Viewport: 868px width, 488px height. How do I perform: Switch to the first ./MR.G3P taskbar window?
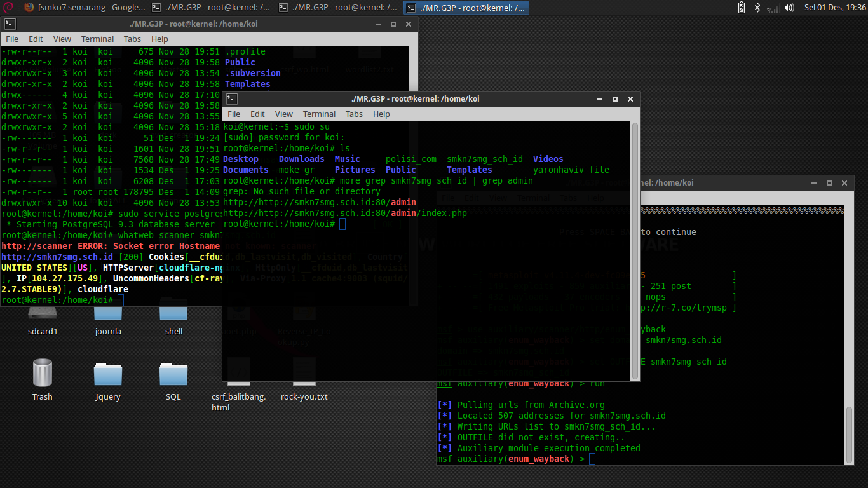coord(212,8)
